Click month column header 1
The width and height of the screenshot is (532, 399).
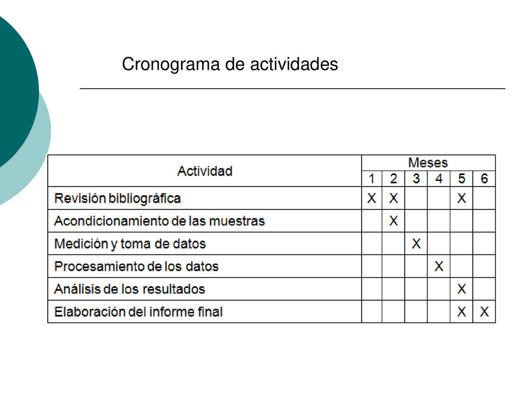[371, 179]
